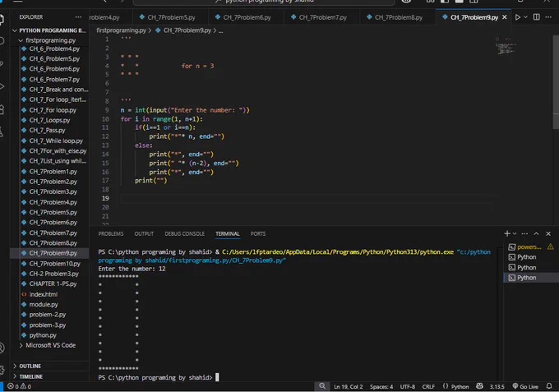This screenshot has width=559, height=392.
Task: Open CH_7Problem10.py in Explorer
Action: click(54, 264)
